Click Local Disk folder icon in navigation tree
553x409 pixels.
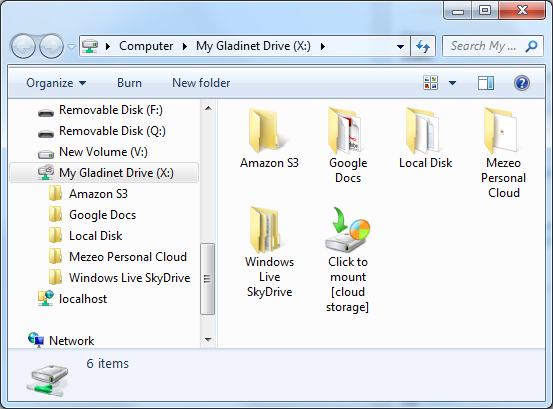pyautogui.click(x=56, y=236)
